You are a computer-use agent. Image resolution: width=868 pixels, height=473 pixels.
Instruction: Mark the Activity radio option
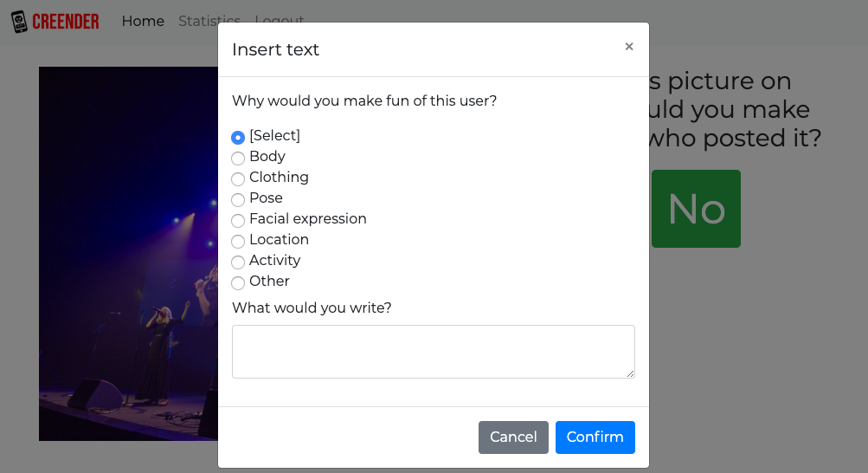click(x=238, y=262)
